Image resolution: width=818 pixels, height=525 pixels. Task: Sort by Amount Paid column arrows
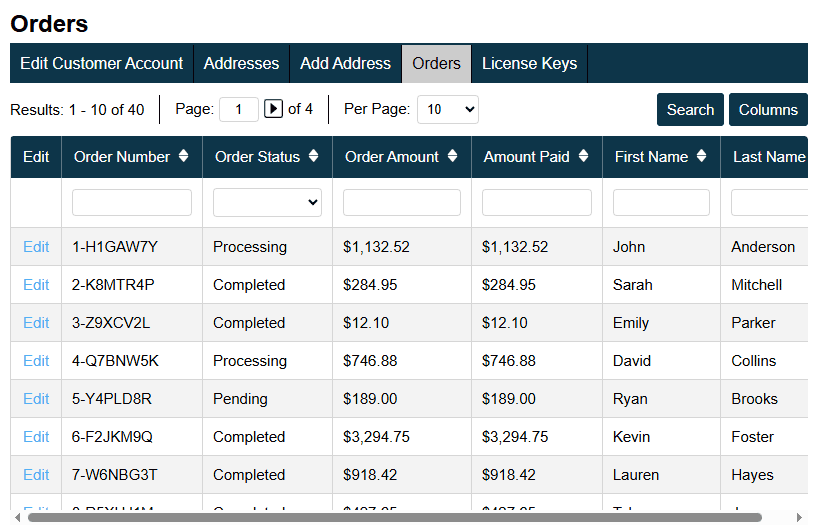tap(583, 156)
